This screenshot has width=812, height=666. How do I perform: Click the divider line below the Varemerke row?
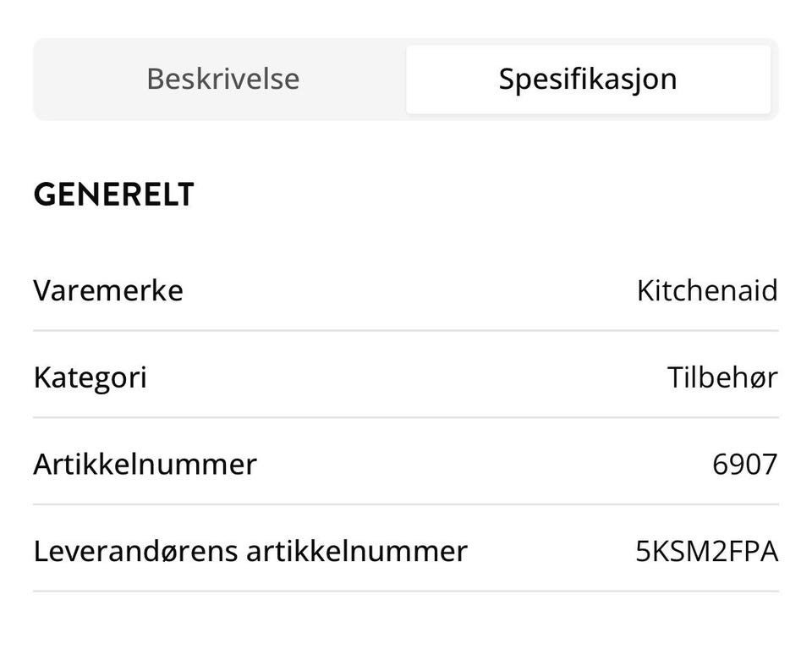[406, 330]
